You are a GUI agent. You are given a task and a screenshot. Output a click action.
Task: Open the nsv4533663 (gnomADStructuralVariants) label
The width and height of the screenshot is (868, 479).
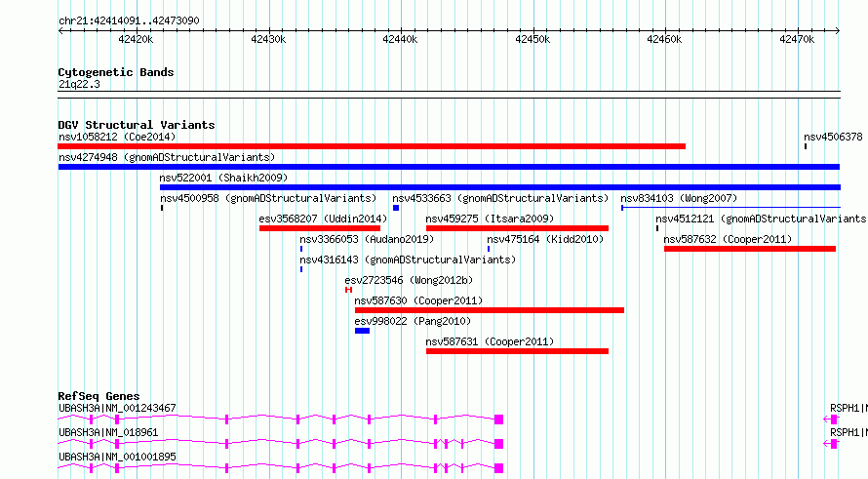point(500,198)
